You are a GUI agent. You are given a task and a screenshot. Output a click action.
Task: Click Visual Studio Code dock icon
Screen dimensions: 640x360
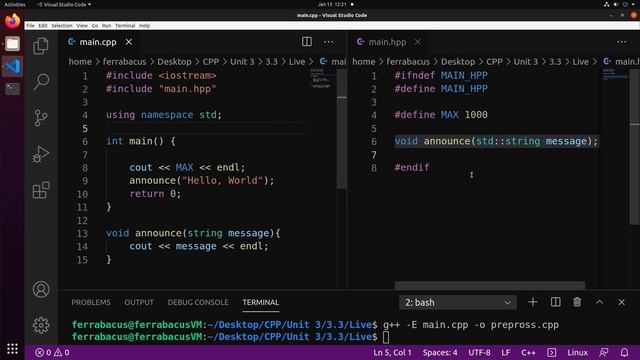(12, 66)
